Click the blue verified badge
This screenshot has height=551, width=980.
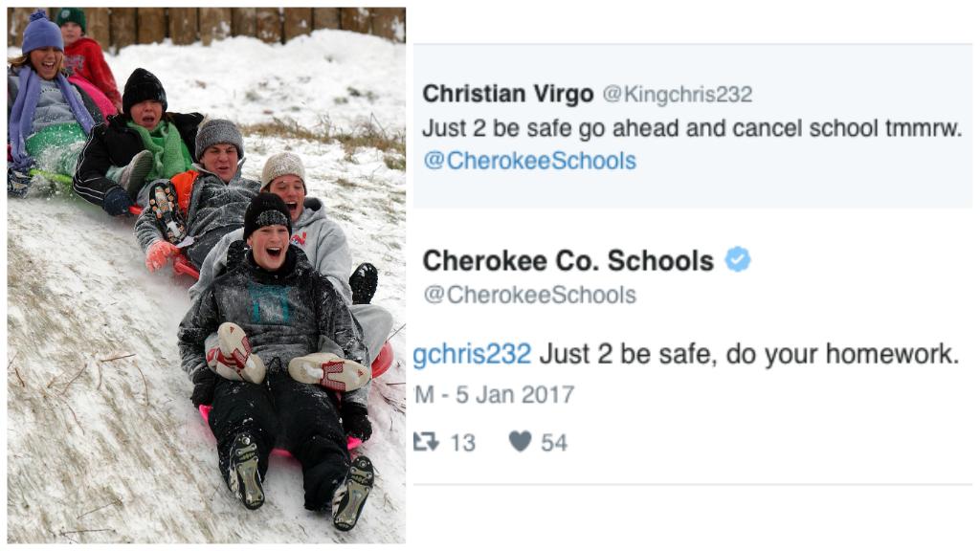pos(738,259)
